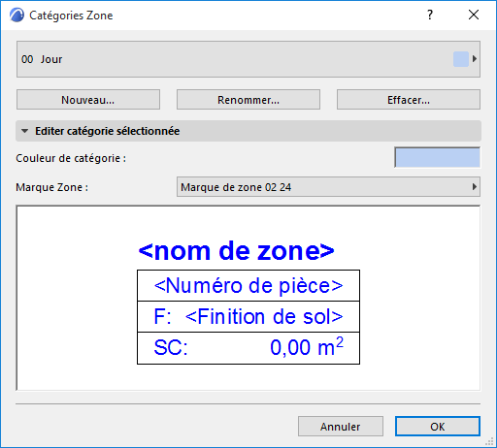497x448 pixels.
Task: Click the Annuler button
Action: 341,427
